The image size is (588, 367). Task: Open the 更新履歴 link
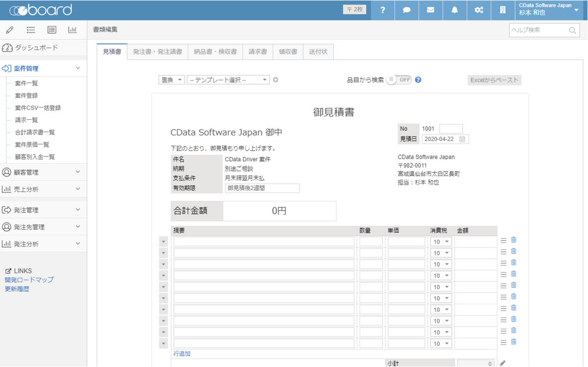(17, 289)
